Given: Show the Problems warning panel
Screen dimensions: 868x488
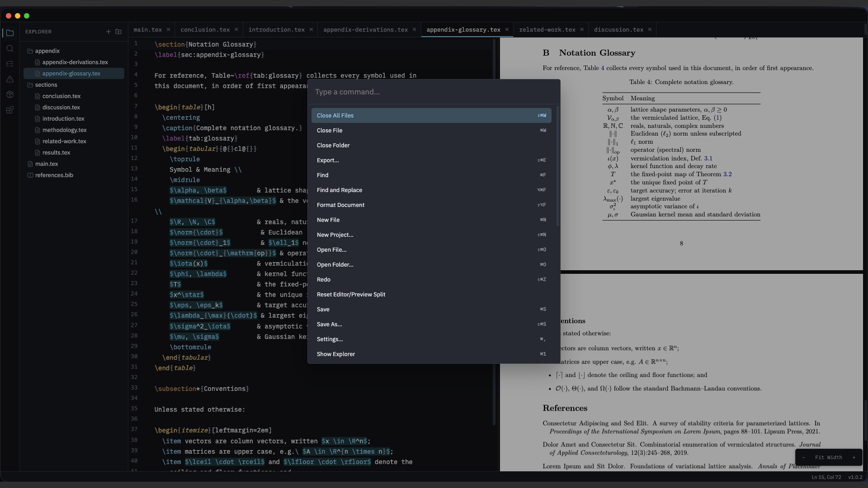Looking at the screenshot, I should pyautogui.click(x=10, y=79).
